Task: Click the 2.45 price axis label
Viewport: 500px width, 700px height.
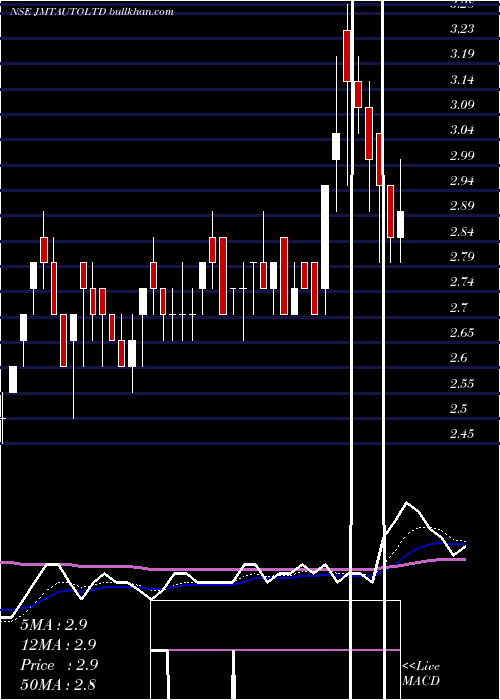Action: [x=462, y=434]
